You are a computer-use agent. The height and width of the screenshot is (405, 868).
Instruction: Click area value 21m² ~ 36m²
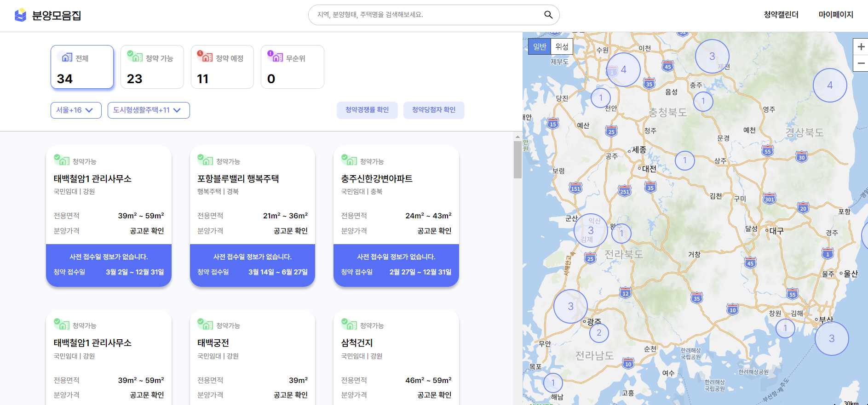point(285,216)
